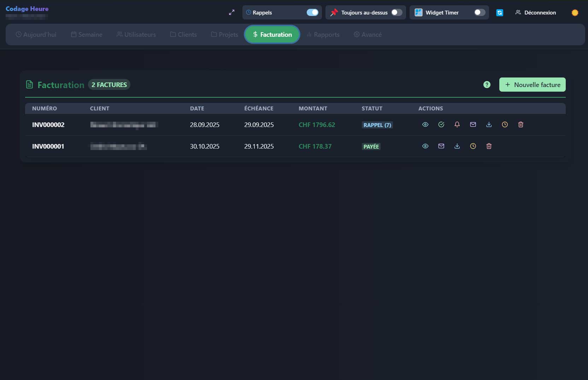Click the Déconnexion button
This screenshot has width=588, height=380.
click(535, 12)
